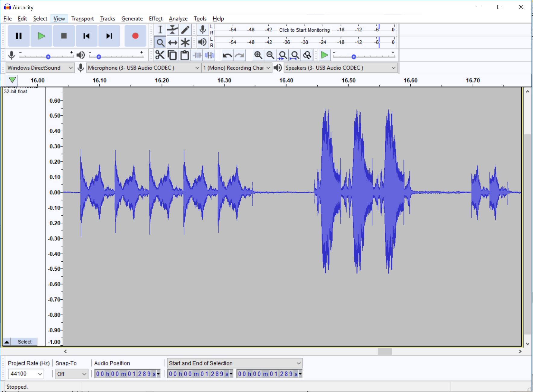The image size is (533, 392).
Task: Open the Effect menu
Action: (155, 19)
